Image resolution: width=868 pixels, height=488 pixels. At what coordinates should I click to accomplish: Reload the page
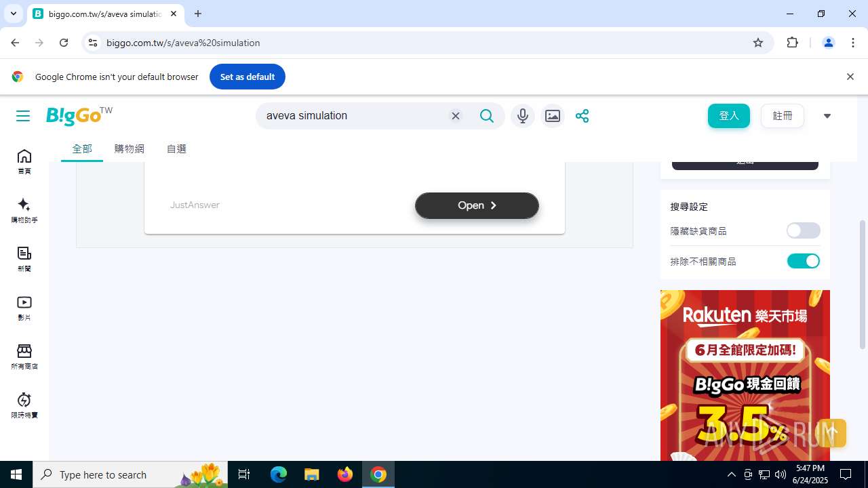point(64,43)
